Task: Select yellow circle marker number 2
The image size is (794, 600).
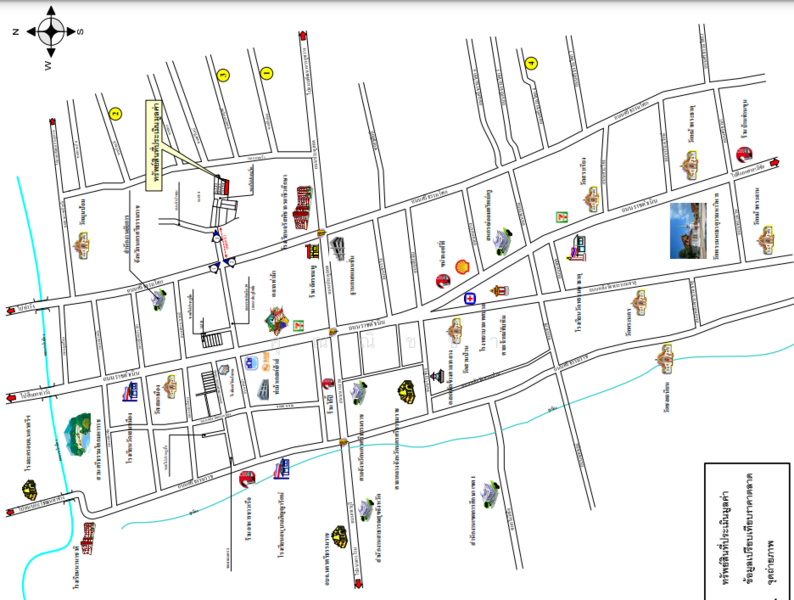Action: tap(116, 114)
